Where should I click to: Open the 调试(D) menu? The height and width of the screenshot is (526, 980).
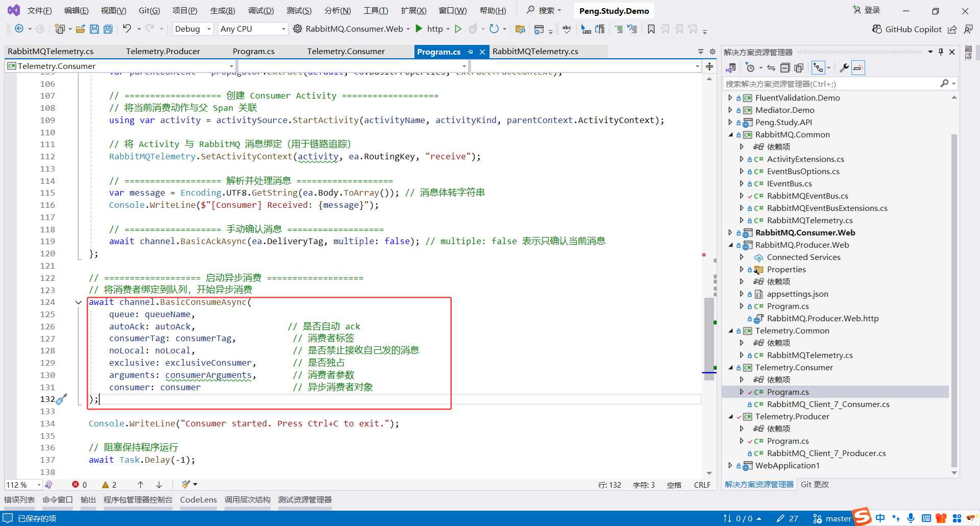coord(261,10)
